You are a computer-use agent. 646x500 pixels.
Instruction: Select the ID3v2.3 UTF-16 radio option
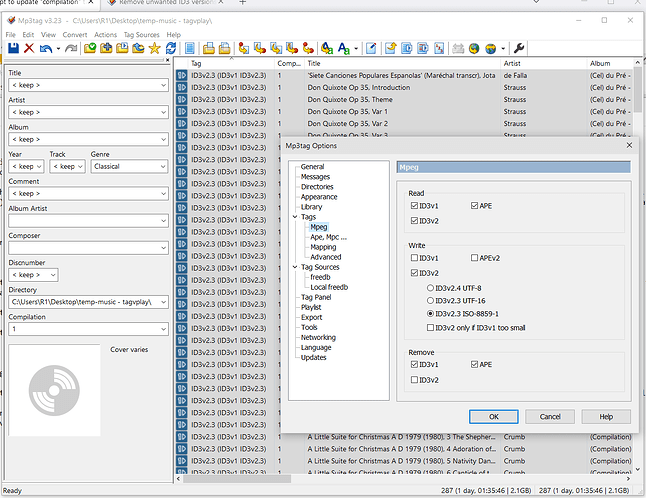pos(430,301)
